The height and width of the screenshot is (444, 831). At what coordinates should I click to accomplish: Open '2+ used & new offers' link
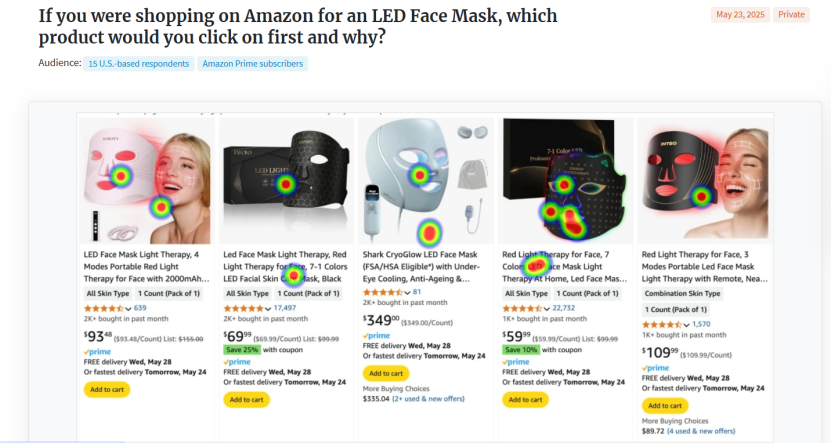click(428, 398)
